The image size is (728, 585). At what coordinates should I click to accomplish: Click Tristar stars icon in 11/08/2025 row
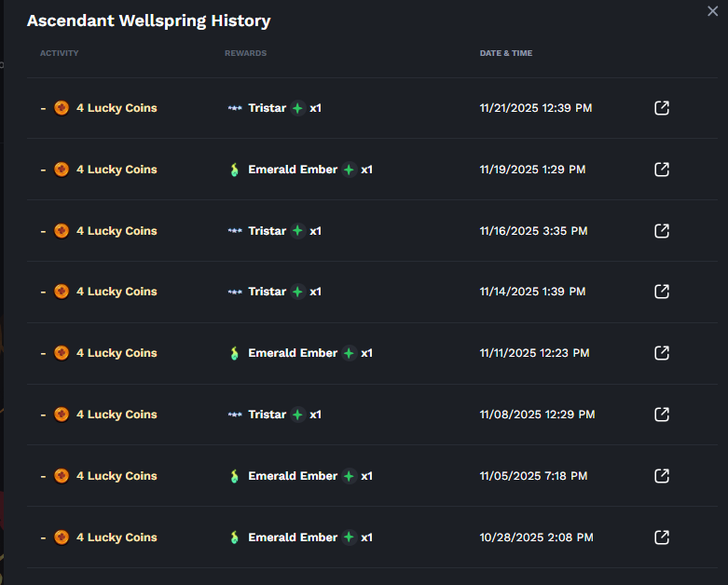(x=235, y=415)
